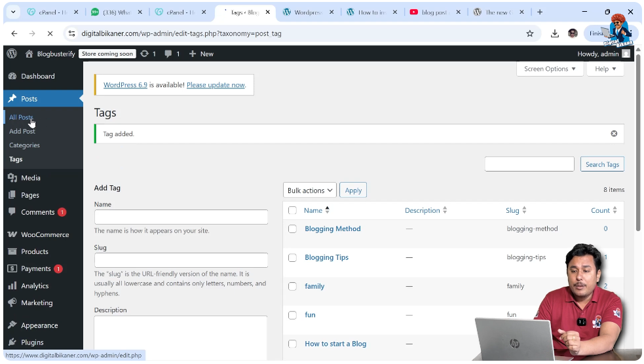Click Please update now link
The height and width of the screenshot is (364, 644).
click(x=216, y=85)
